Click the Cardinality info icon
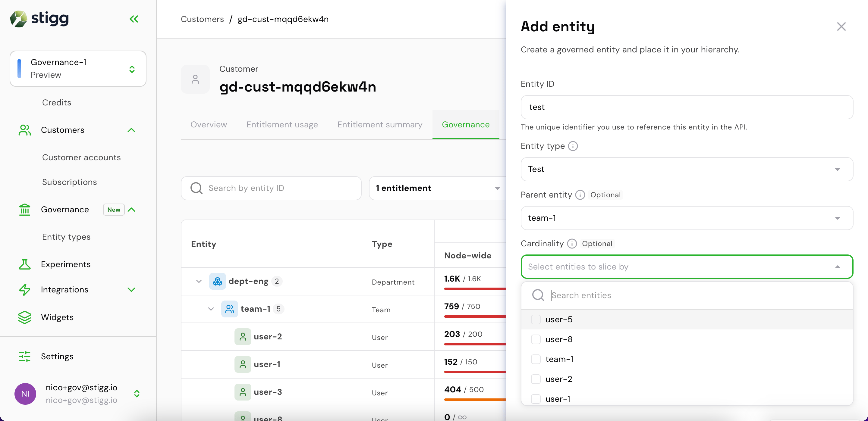The width and height of the screenshot is (868, 421). [x=572, y=244]
